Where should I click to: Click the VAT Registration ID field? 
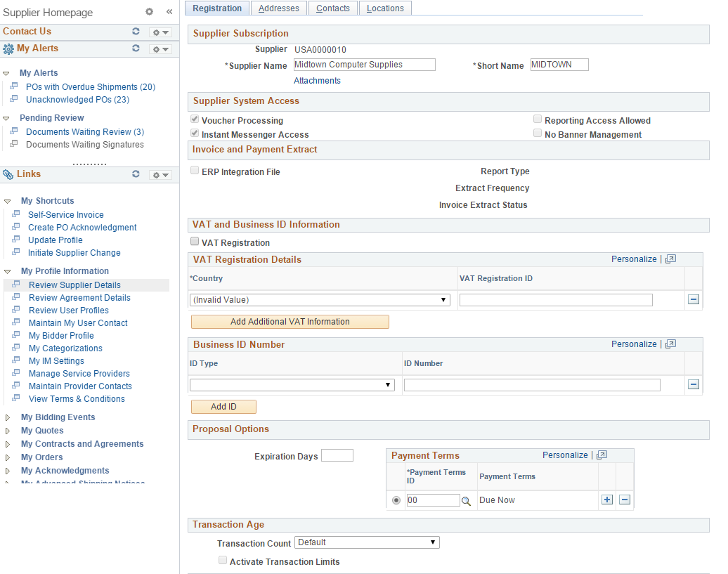pyautogui.click(x=556, y=300)
